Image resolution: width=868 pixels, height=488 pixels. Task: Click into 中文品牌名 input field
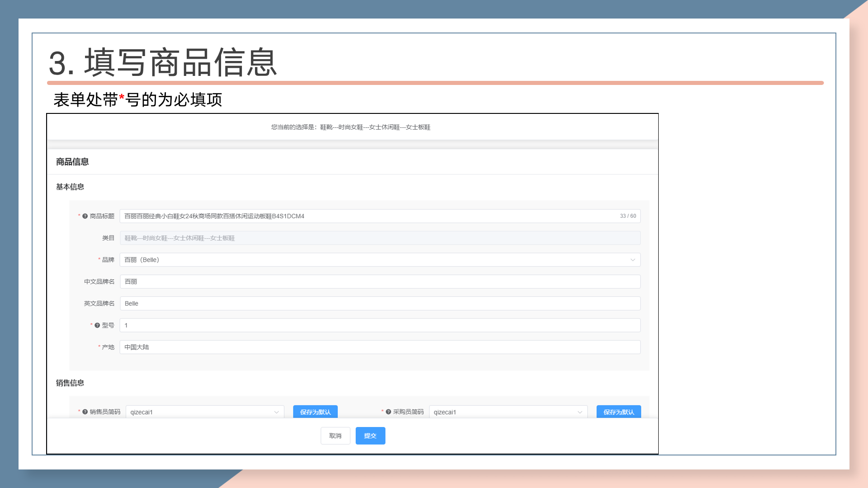point(380,282)
